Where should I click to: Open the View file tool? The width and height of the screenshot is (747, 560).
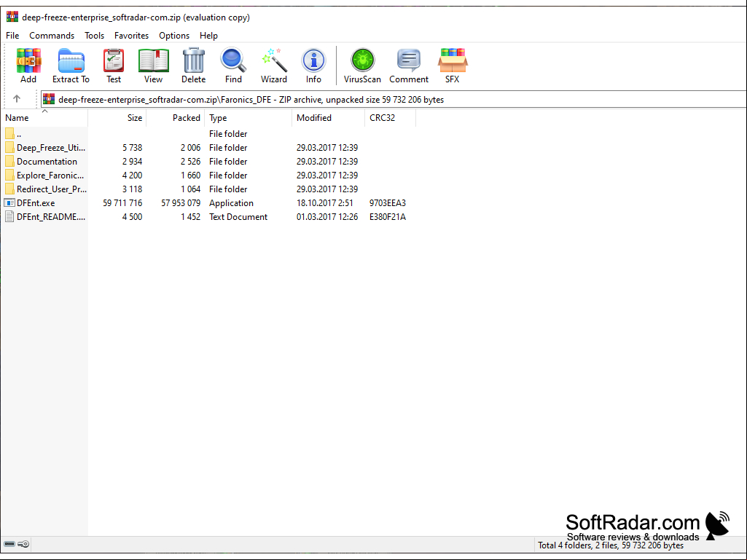pos(153,60)
